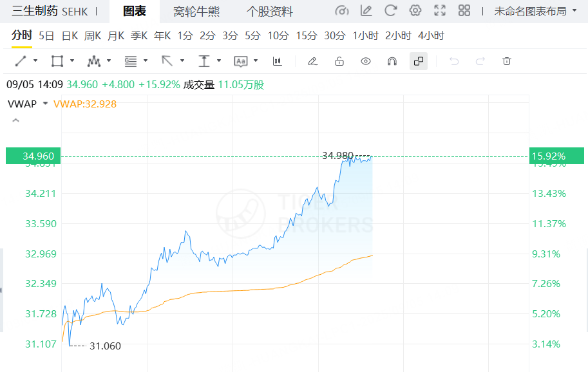Viewport: 588px width, 372px height.
Task: Collapse the indicator legend chevron
Action: 15,120
